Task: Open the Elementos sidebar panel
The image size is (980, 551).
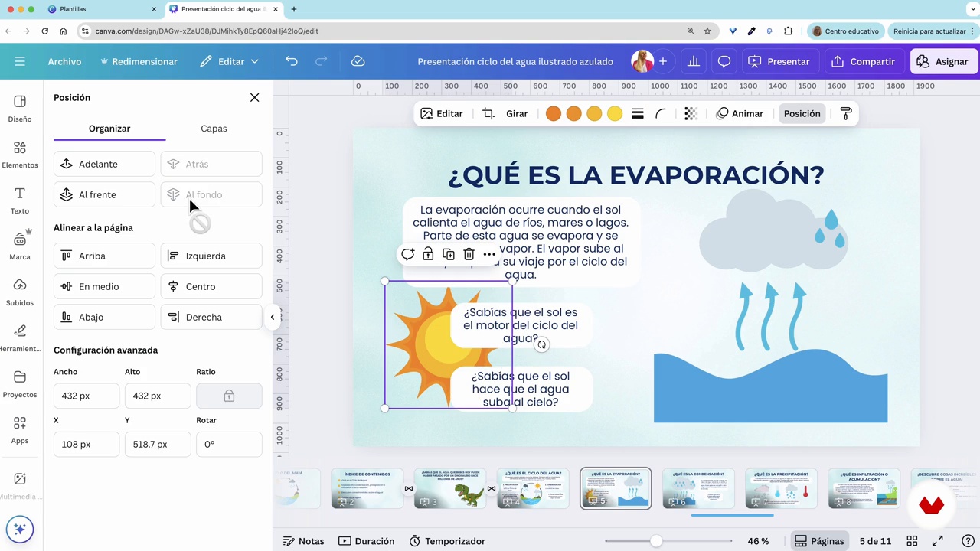Action: 20,154
